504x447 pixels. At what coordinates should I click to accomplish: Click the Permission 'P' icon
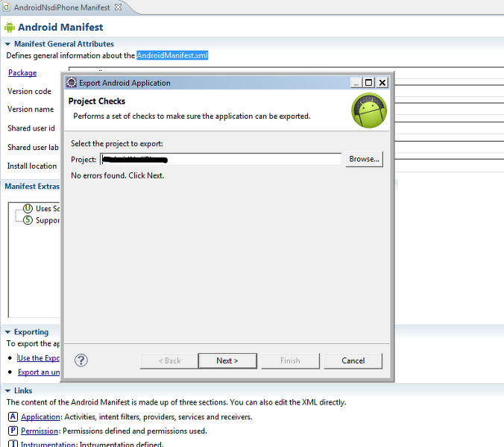[x=13, y=431]
